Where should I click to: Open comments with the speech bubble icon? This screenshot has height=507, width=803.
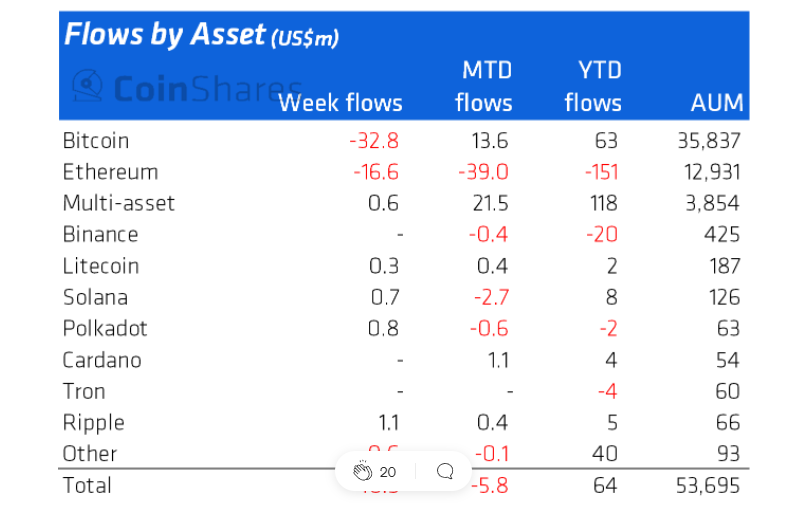(x=446, y=471)
